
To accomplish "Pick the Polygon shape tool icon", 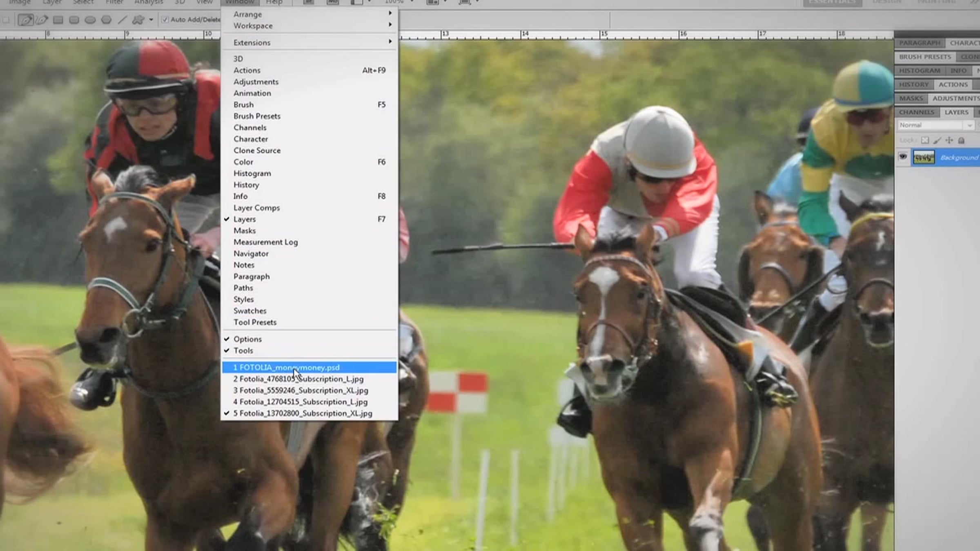I will (106, 20).
